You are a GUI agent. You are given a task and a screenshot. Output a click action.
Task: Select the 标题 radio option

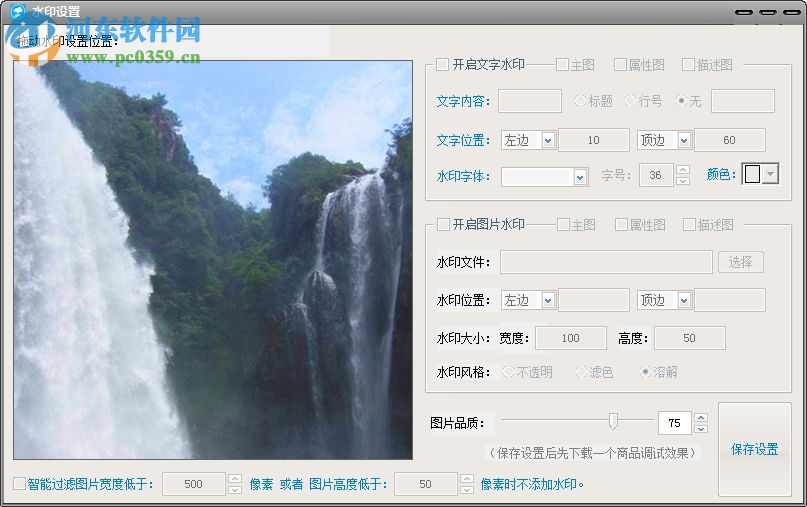pos(581,101)
